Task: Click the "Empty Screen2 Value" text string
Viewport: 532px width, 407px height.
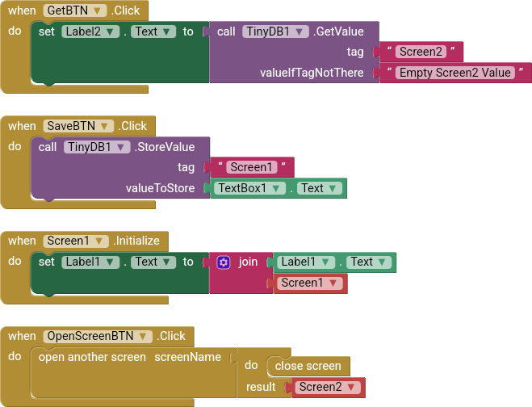Action: [455, 73]
